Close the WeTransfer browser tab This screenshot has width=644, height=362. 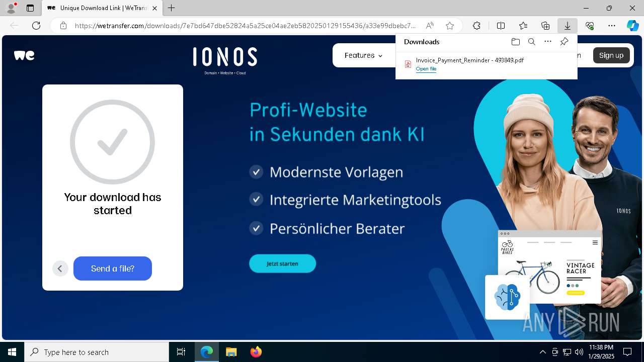pyautogui.click(x=155, y=8)
